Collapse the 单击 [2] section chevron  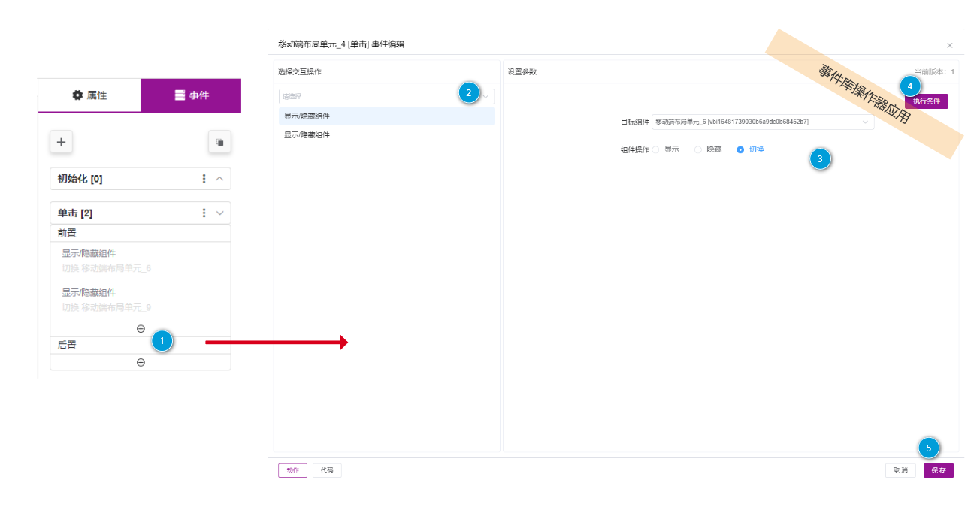pyautogui.click(x=220, y=213)
